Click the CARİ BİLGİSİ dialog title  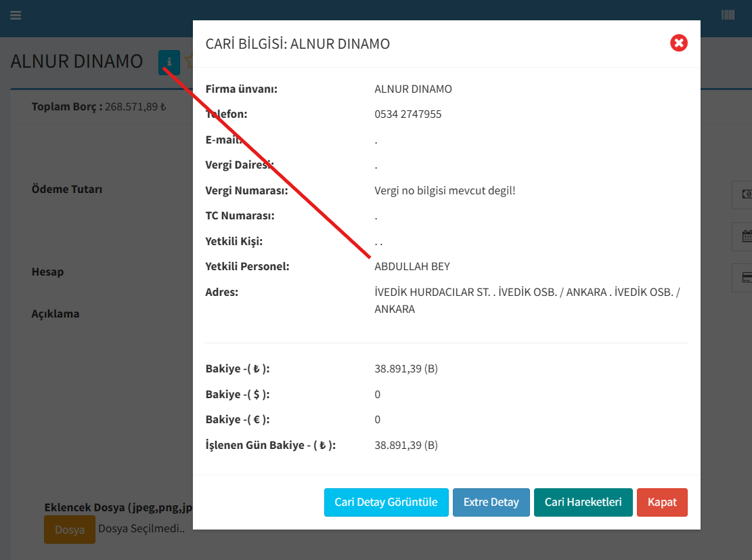coord(297,44)
